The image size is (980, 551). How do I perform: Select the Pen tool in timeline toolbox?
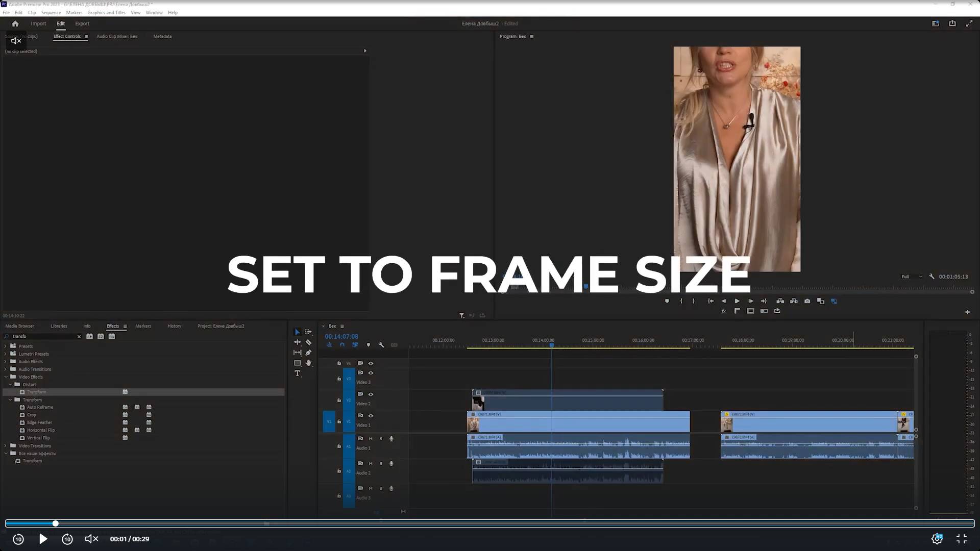tap(308, 353)
